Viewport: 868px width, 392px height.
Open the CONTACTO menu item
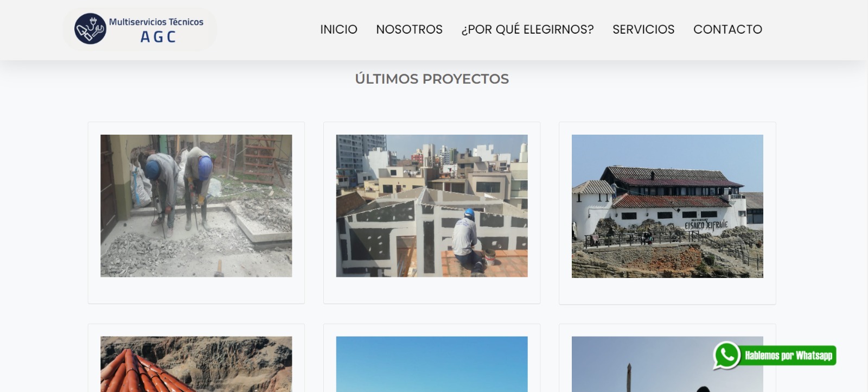pos(727,29)
